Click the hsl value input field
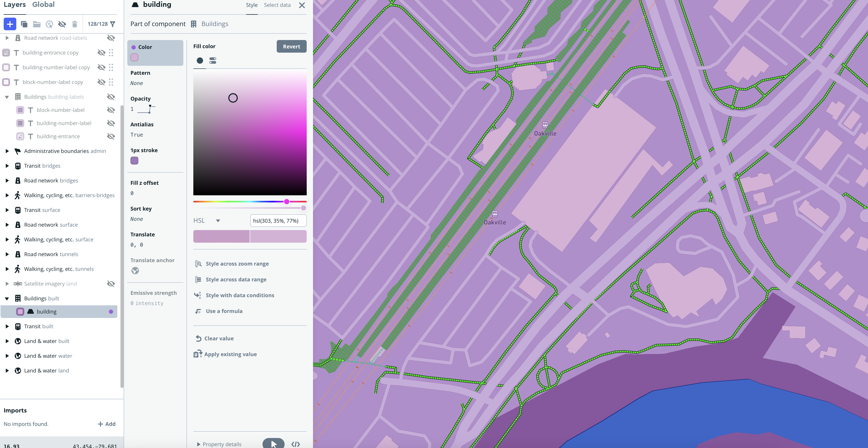Screen dimensions: 868x448 278,221
